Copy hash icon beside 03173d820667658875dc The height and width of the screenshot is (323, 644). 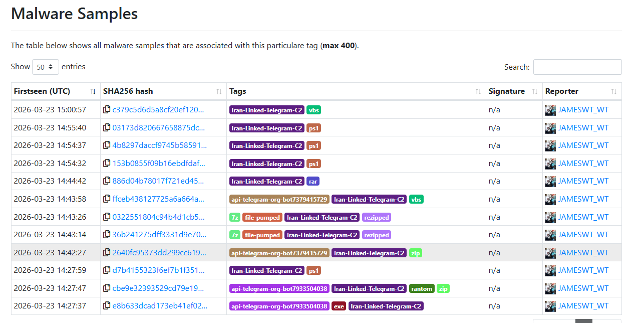(x=107, y=128)
